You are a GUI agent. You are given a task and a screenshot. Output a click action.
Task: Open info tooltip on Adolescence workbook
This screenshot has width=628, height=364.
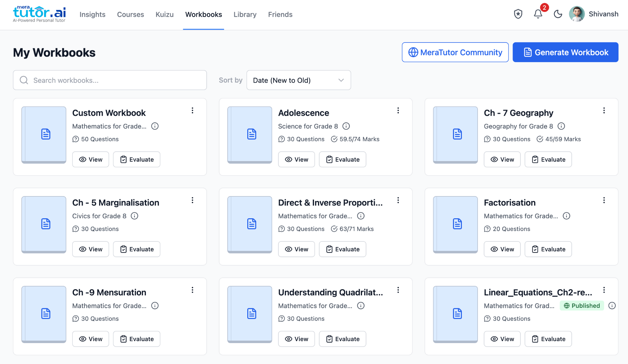click(346, 126)
